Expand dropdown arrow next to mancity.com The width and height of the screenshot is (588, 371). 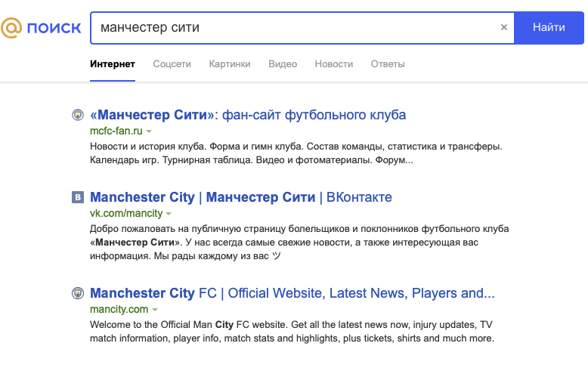[155, 310]
